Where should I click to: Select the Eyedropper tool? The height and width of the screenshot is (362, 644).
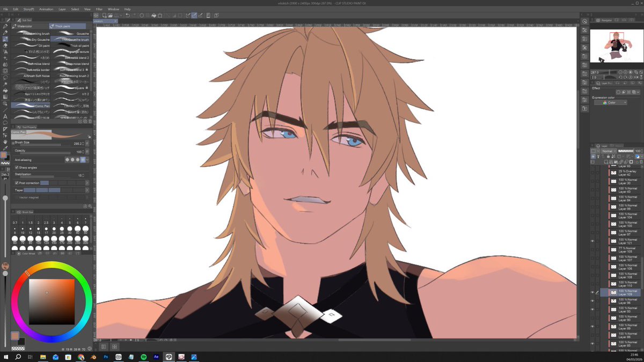(4, 146)
